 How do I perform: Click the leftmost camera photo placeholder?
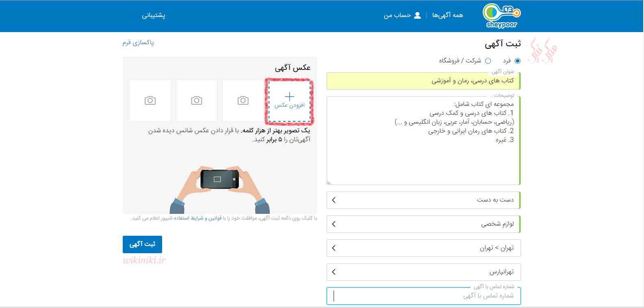pos(150,101)
